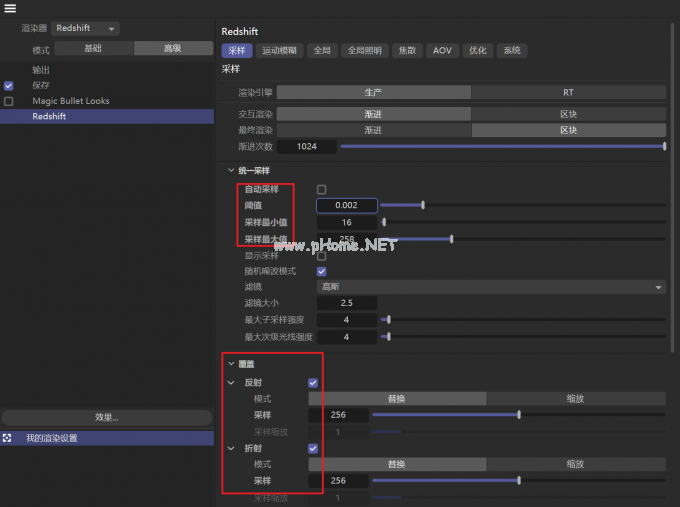Open the 滤镜 高斯 dropdown
Image resolution: width=680 pixels, height=507 pixels.
click(x=491, y=287)
